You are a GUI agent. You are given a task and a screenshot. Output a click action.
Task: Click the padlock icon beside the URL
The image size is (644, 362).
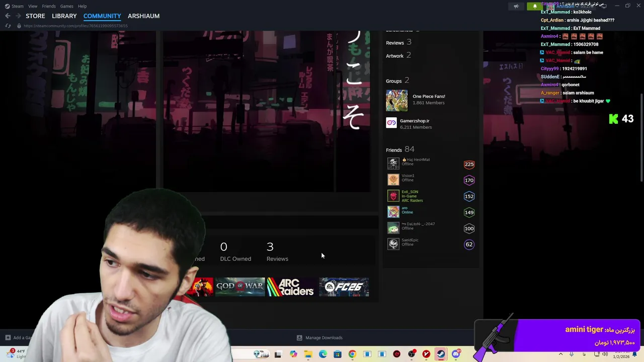[x=19, y=26]
